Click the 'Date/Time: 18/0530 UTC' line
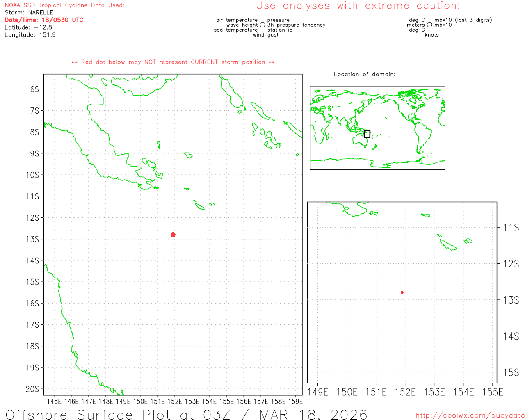Screen dimensions: 525x420 click(x=44, y=20)
